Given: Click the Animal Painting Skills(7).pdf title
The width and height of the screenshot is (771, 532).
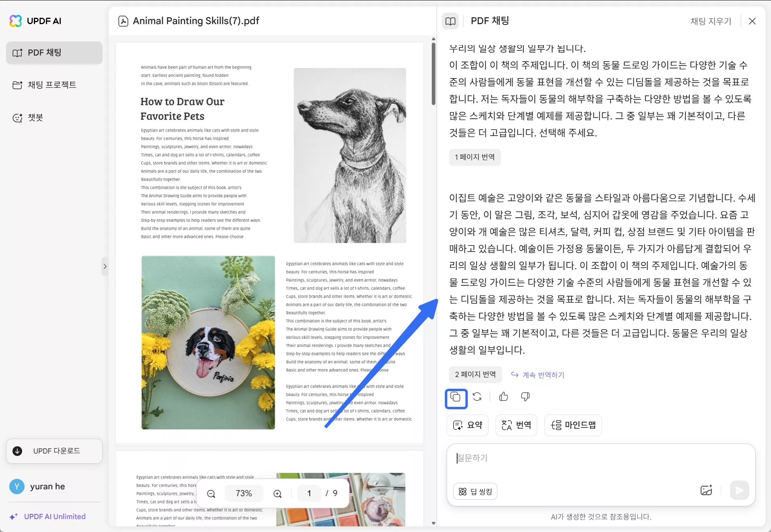Looking at the screenshot, I should click(x=196, y=21).
